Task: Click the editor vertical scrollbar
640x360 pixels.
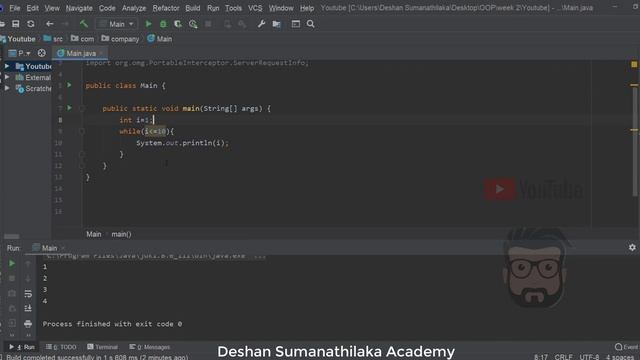Action: click(635, 143)
